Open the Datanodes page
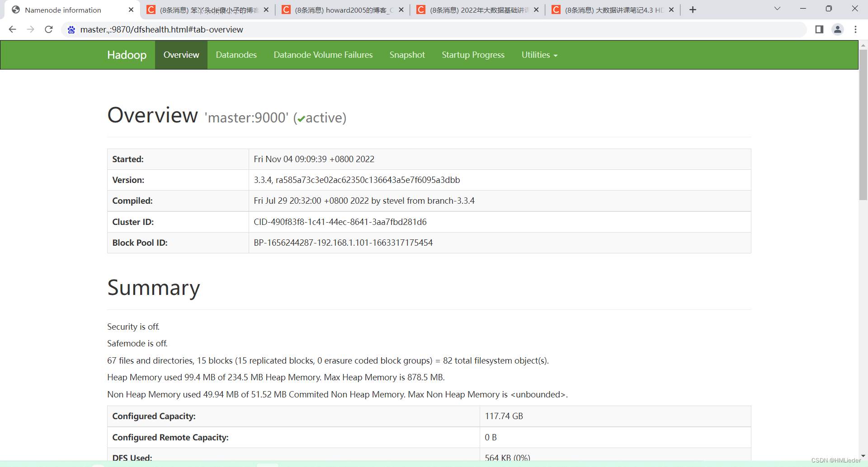This screenshot has width=868, height=467. (x=236, y=55)
